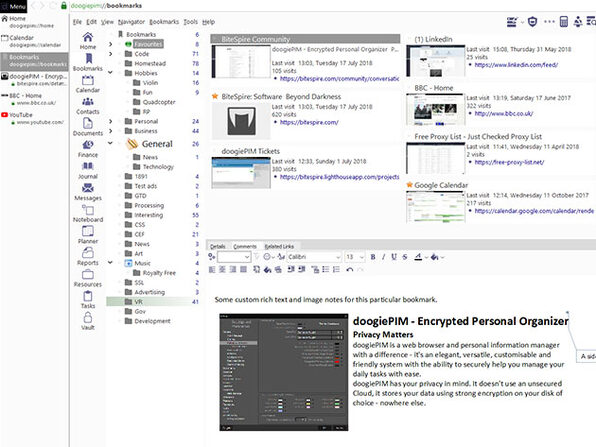Expand the Business folder

coord(110,131)
